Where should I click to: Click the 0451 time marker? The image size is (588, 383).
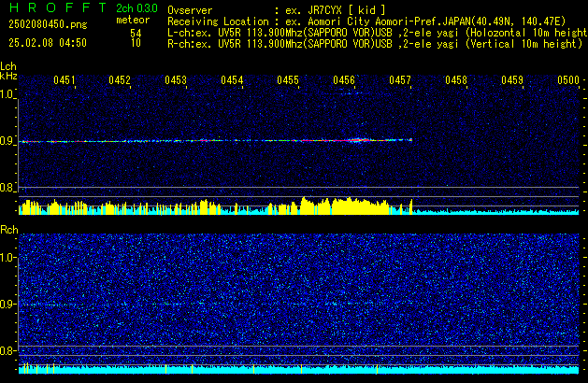pyautogui.click(x=65, y=80)
